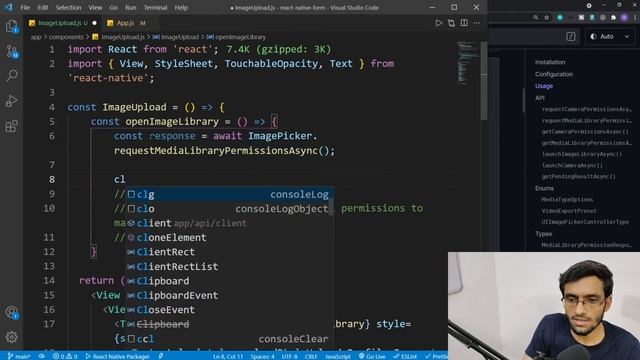
Task: Open the Help menu
Action: (x=181, y=7)
